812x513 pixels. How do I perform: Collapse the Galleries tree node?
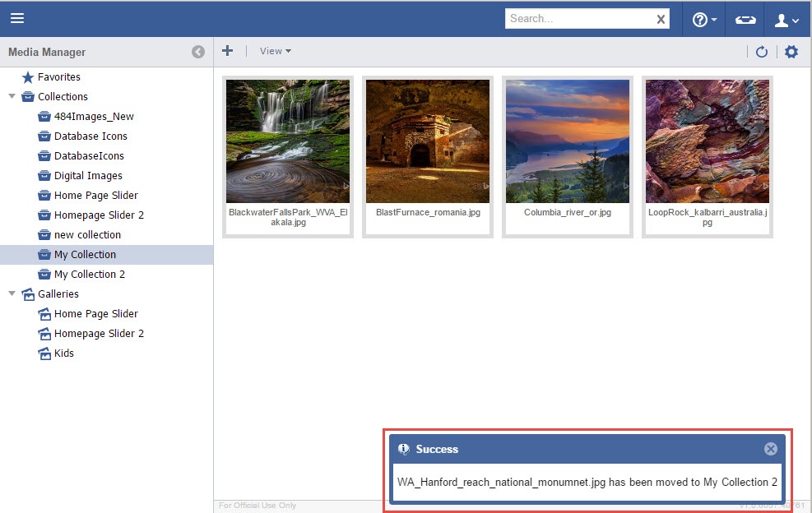pyautogui.click(x=12, y=293)
